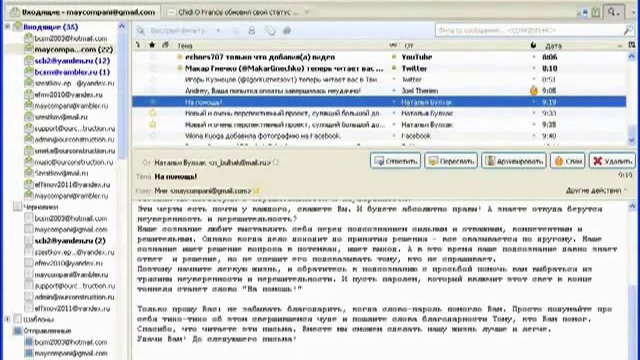
Task: Click the read-status glasses column header
Action: 393,45
